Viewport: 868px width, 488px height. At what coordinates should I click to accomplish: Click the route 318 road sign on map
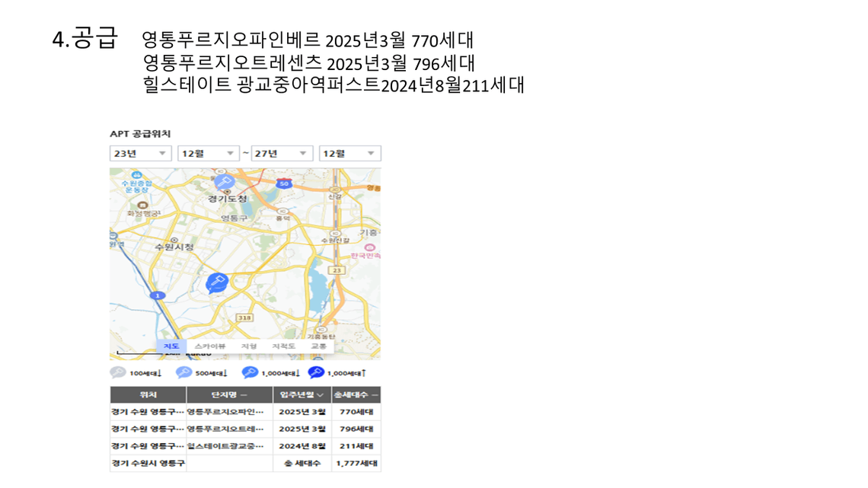pos(244,317)
